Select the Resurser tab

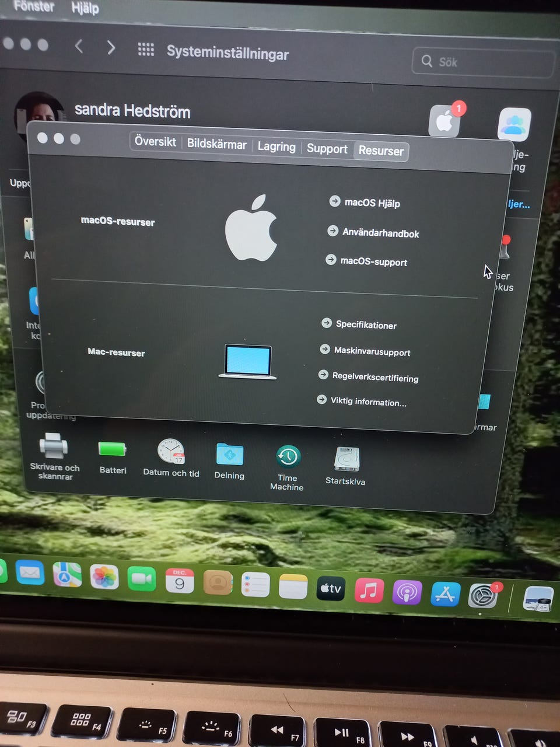(381, 151)
